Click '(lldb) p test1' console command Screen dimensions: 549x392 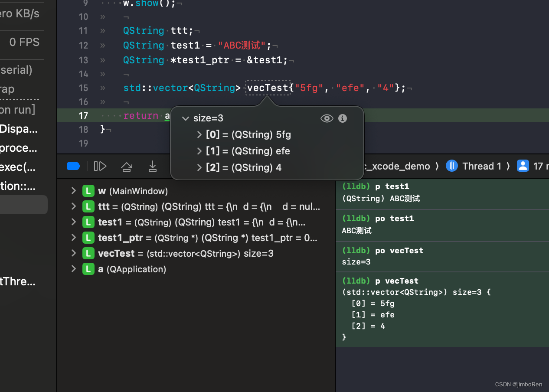click(x=376, y=186)
